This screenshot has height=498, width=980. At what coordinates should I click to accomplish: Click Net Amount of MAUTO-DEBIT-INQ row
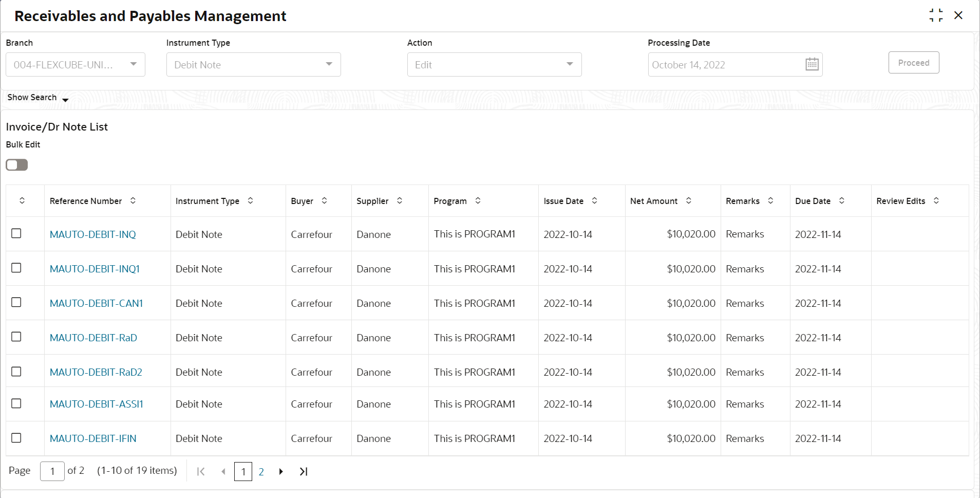tap(691, 234)
